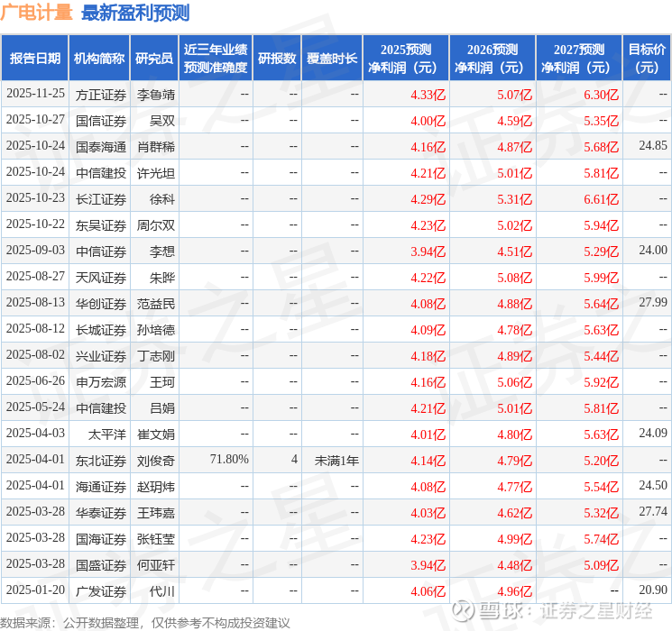Click the 2027预测净利润 column header
The height and width of the screenshot is (631, 672).
579,59
